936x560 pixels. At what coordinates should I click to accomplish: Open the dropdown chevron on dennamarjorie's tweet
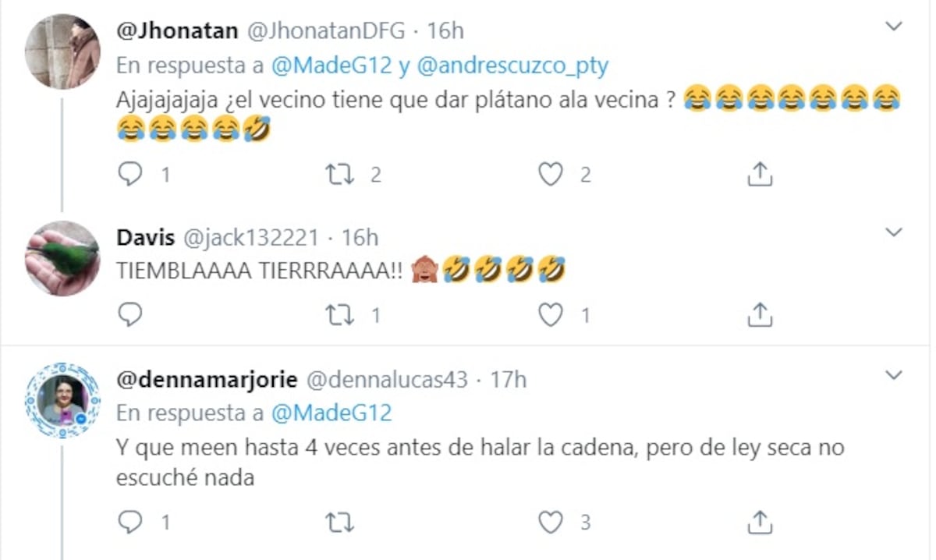tap(894, 377)
